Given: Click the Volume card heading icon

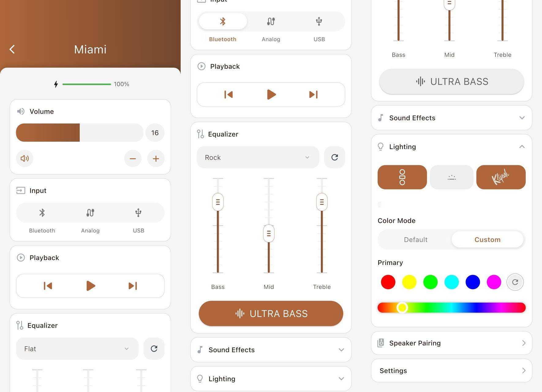Looking at the screenshot, I should tap(21, 111).
